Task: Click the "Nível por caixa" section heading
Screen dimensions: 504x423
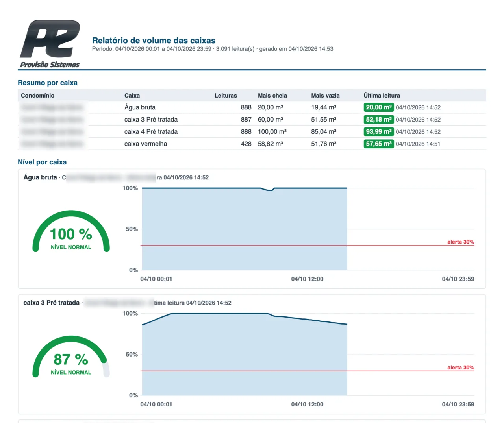Action: click(42, 162)
